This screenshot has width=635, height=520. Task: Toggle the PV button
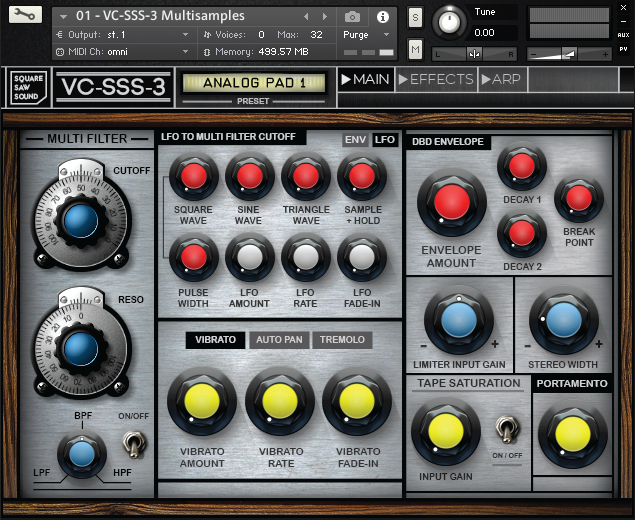point(623,49)
